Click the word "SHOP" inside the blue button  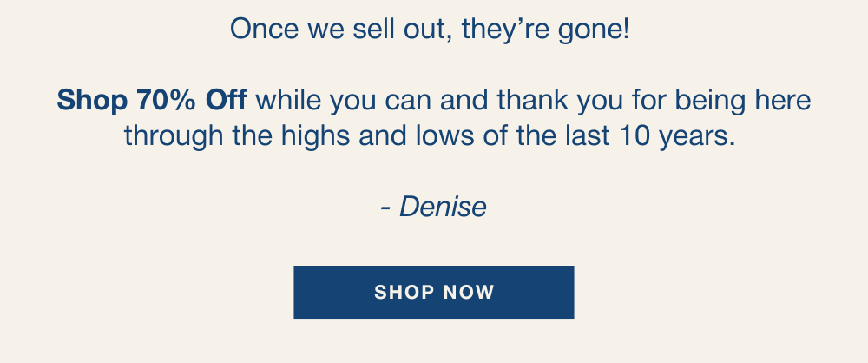click(x=403, y=292)
